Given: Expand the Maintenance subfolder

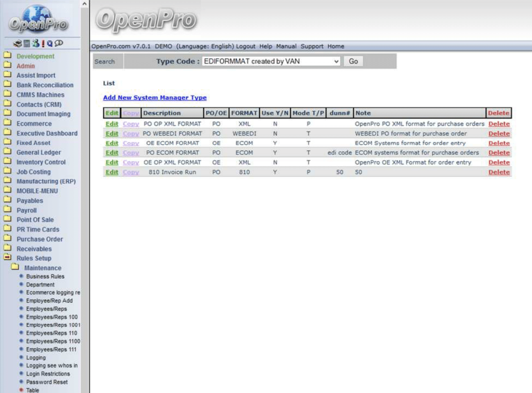Looking at the screenshot, I should coord(15,268).
